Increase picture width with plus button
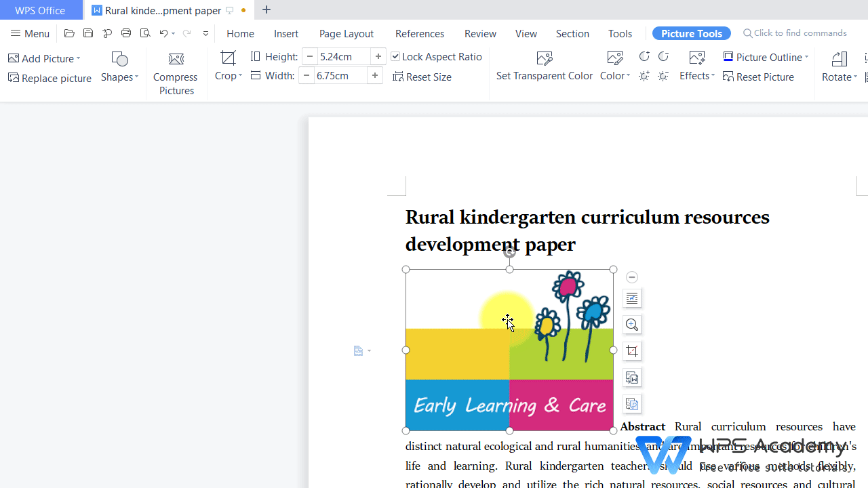Viewport: 868px width, 488px height. (x=375, y=75)
